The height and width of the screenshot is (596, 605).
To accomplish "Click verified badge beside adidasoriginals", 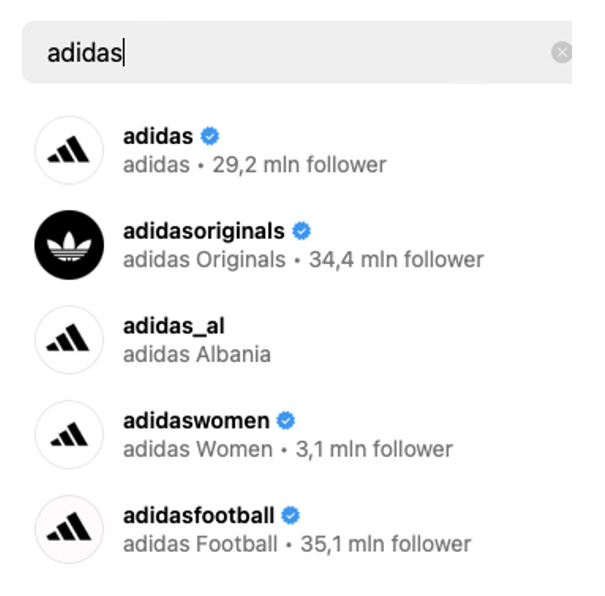I will pos(301,231).
